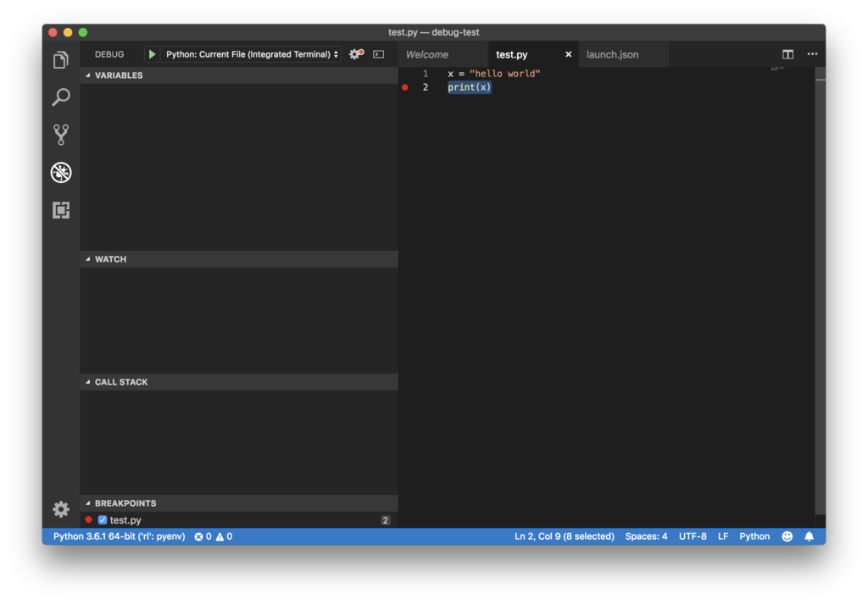The width and height of the screenshot is (868, 605).
Task: Click the breakpoint line badge 2
Action: 386,519
